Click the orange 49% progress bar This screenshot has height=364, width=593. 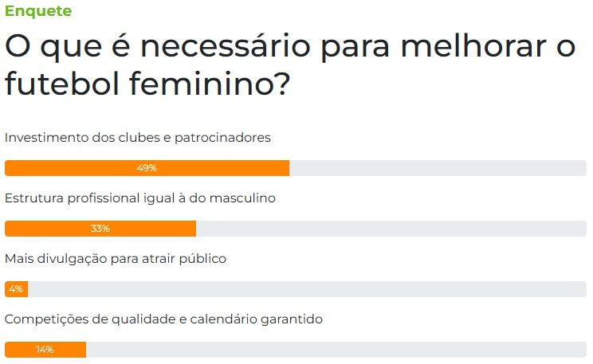[147, 168]
